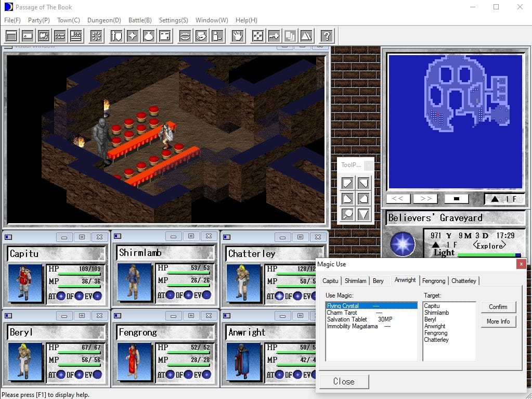Choose Chatterley in the Target list
532x399 pixels.
click(x=436, y=340)
